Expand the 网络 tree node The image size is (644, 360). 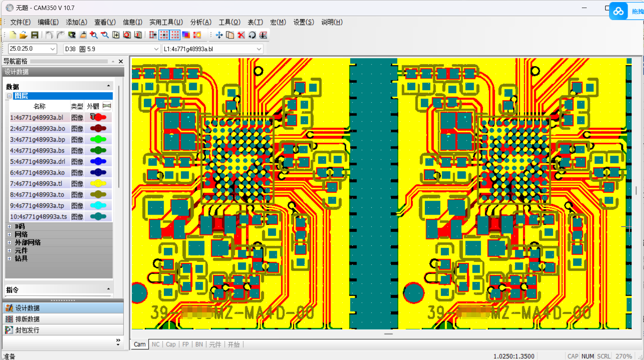click(9, 234)
